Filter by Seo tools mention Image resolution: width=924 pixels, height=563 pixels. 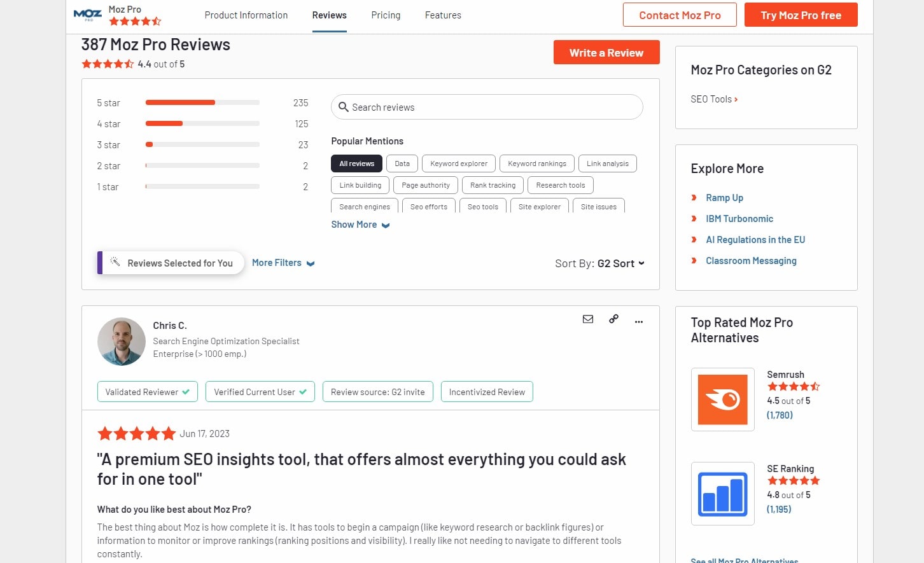483,206
